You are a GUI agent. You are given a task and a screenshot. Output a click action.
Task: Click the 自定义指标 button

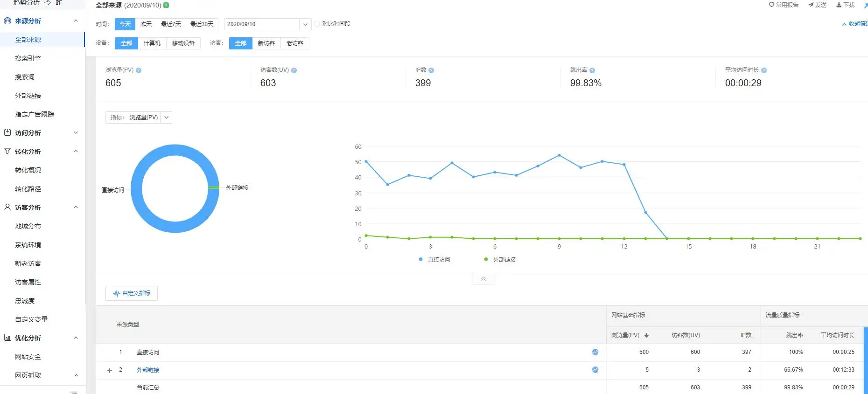point(132,293)
